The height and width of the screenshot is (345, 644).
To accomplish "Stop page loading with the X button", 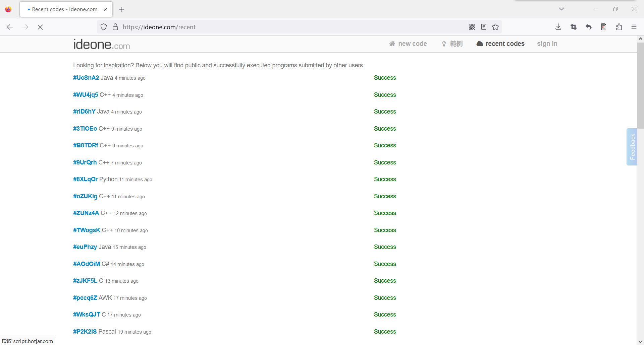I will (40, 27).
